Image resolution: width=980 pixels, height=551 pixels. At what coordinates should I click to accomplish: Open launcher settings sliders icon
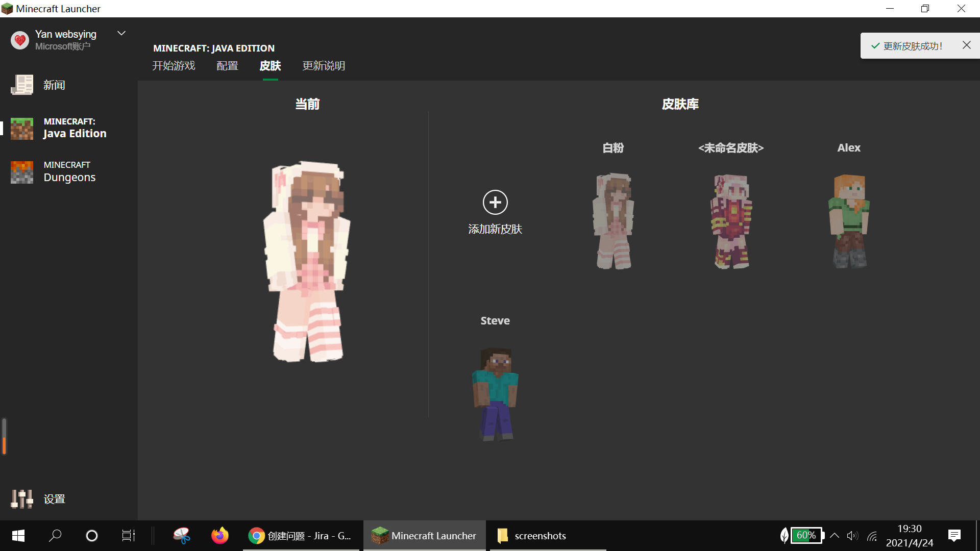coord(22,498)
